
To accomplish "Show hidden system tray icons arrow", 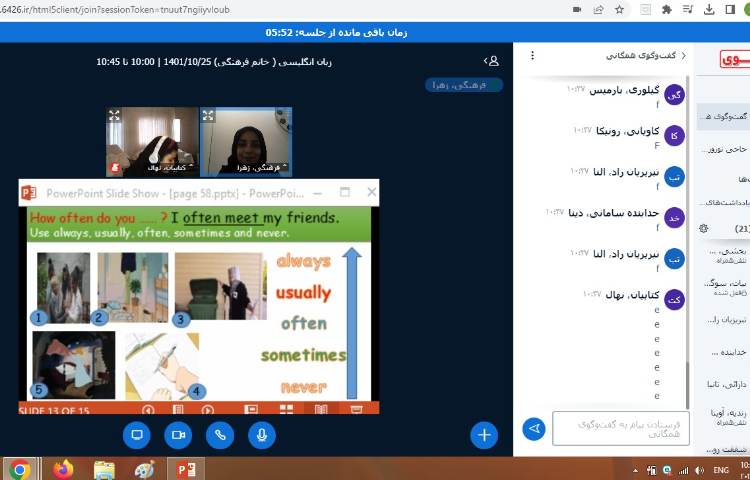I will pos(635,470).
